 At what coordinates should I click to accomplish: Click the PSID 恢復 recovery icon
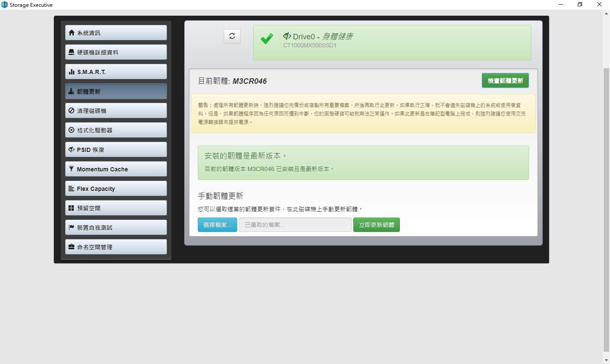[x=71, y=149]
